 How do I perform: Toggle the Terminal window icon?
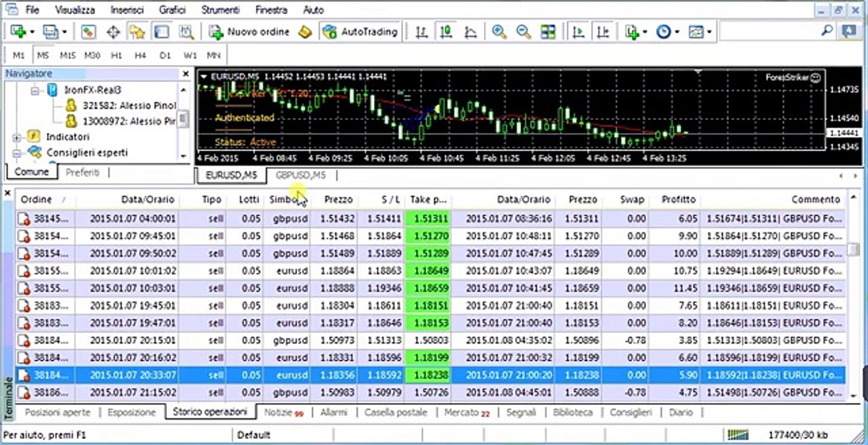(x=161, y=32)
